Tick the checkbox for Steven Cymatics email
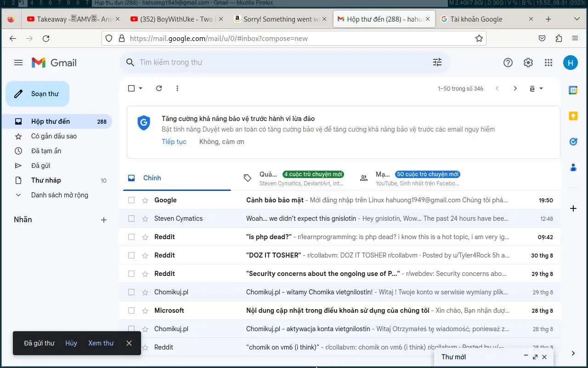588x368 pixels. [x=131, y=218]
